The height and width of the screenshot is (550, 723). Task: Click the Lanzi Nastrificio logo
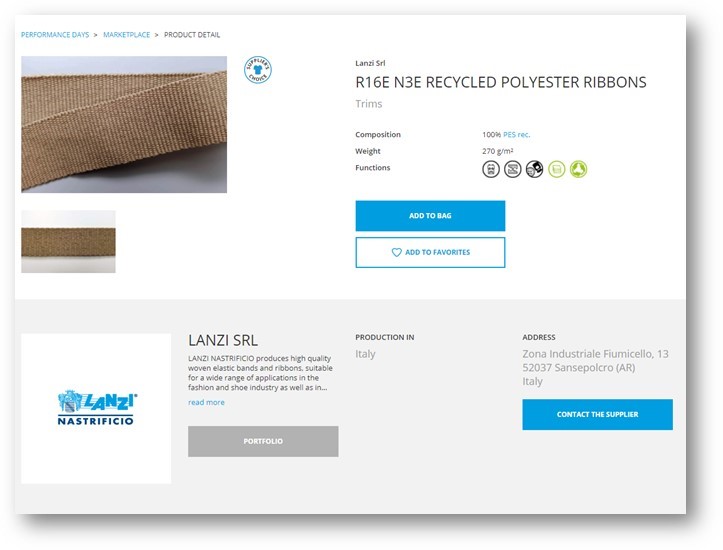coord(96,408)
